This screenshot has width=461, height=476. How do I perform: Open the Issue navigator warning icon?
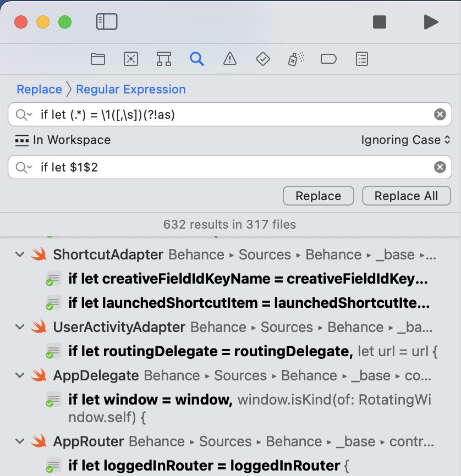click(230, 59)
